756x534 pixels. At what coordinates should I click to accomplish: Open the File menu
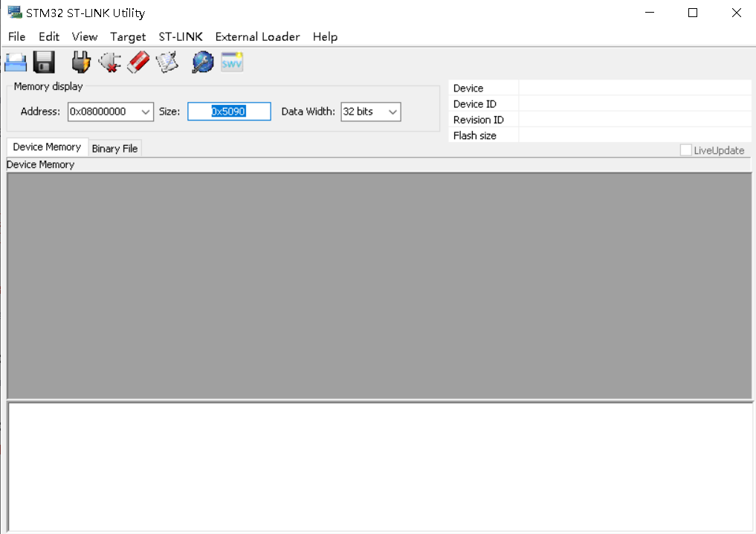17,36
